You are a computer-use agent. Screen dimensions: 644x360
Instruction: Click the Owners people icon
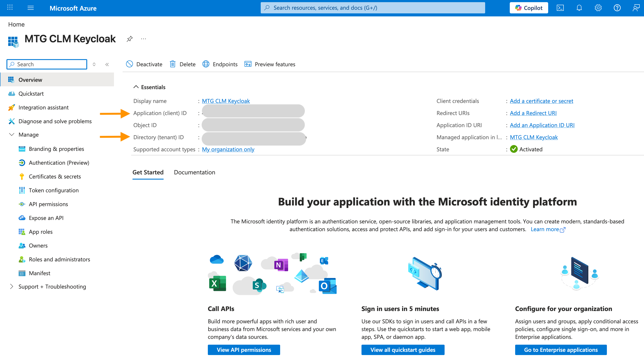pyautogui.click(x=22, y=245)
